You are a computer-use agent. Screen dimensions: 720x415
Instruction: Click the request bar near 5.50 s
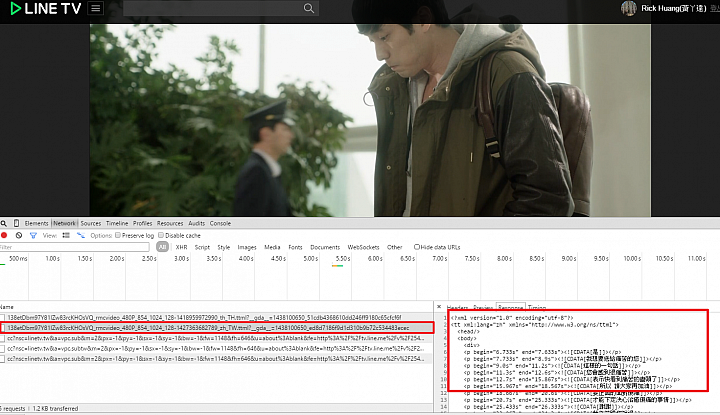pos(338,266)
